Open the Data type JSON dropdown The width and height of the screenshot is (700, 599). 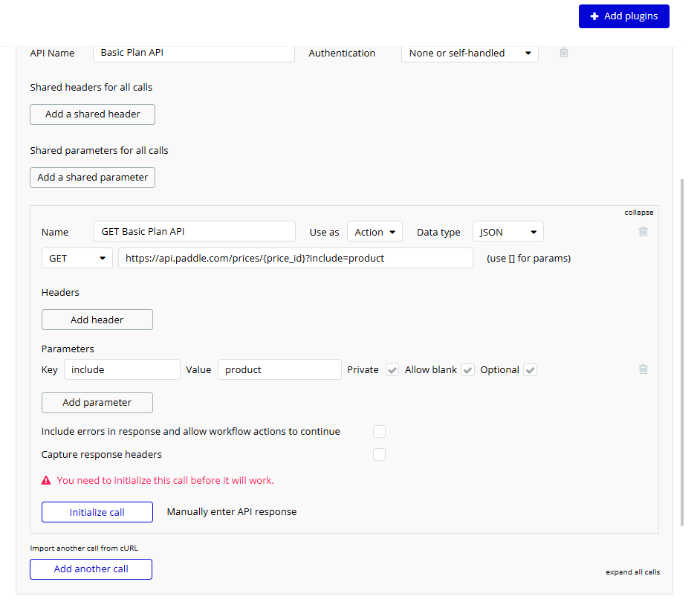[x=508, y=231]
